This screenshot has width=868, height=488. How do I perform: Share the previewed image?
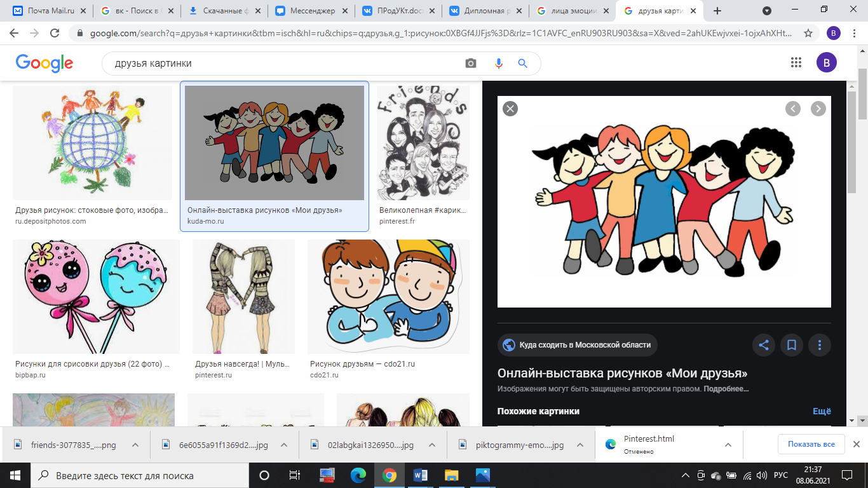coord(764,345)
